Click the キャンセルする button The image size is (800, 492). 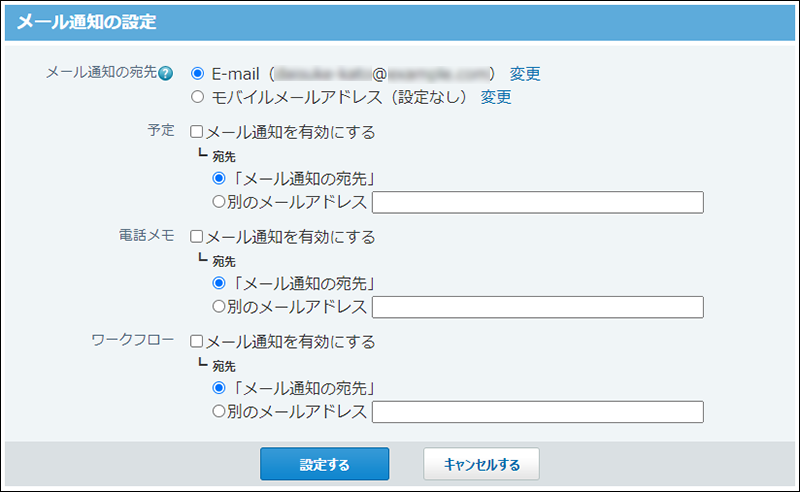pos(481,464)
